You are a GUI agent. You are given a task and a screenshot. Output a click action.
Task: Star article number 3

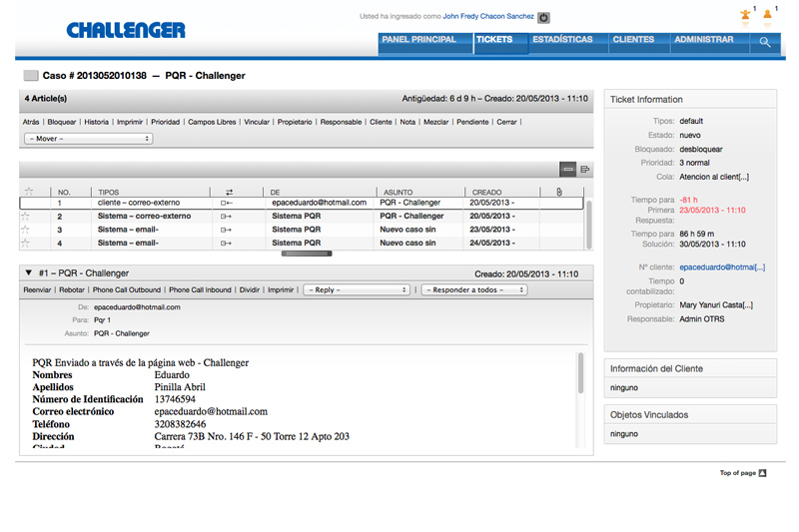click(x=25, y=230)
